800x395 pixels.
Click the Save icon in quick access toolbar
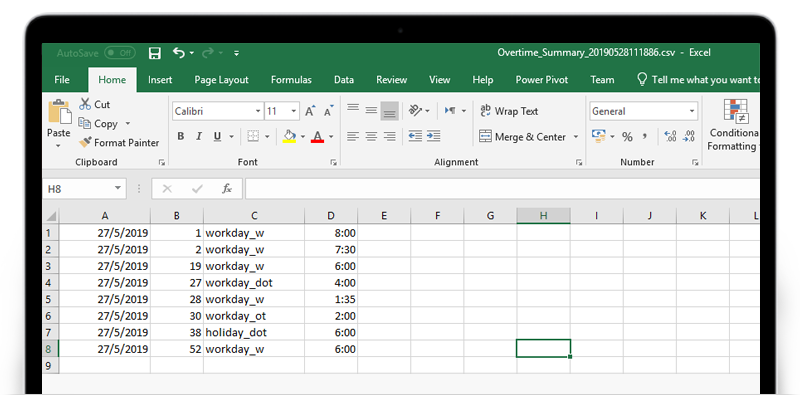pyautogui.click(x=155, y=53)
